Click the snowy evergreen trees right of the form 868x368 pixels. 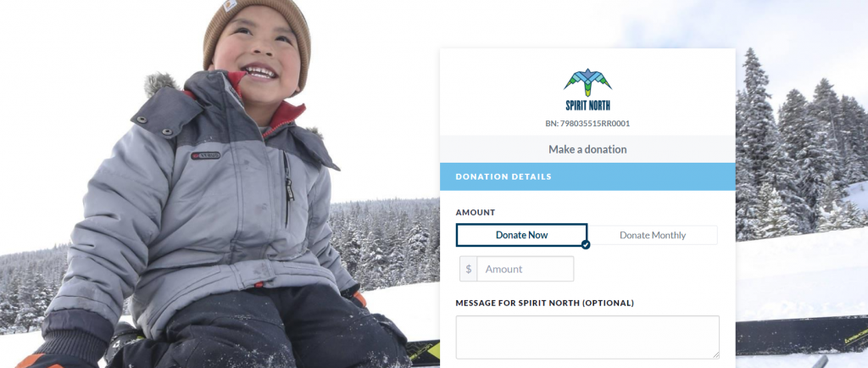tap(800, 149)
